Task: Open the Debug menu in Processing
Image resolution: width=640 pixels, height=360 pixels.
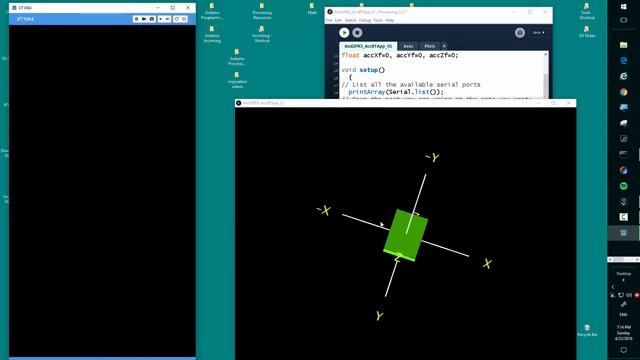Action: tap(365, 20)
